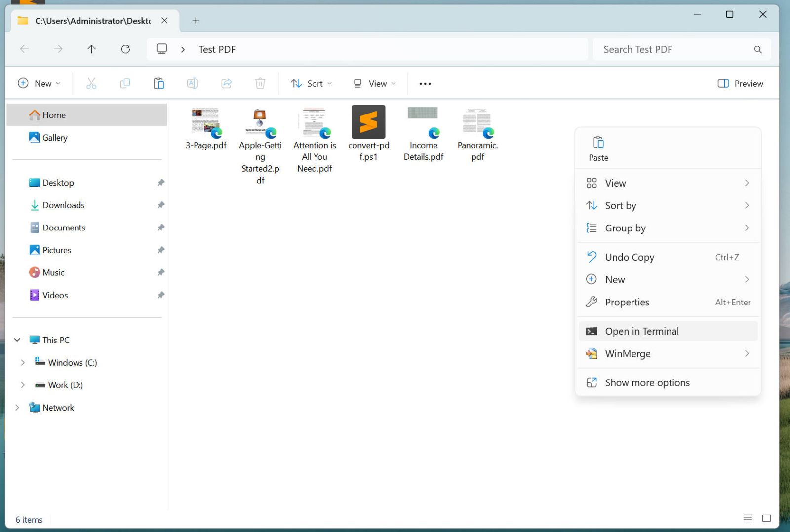Click the search magnifier icon
Viewport: 790px width, 532px height.
757,49
